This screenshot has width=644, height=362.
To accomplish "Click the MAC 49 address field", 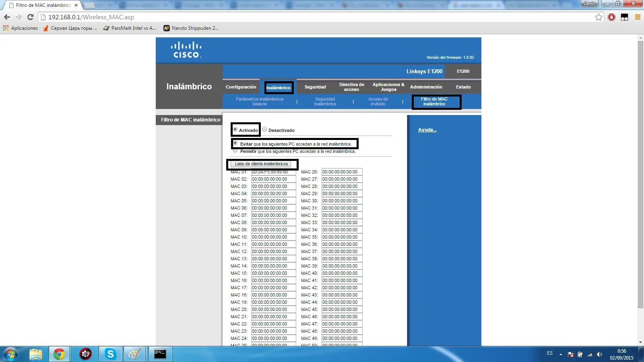I will [x=342, y=338].
